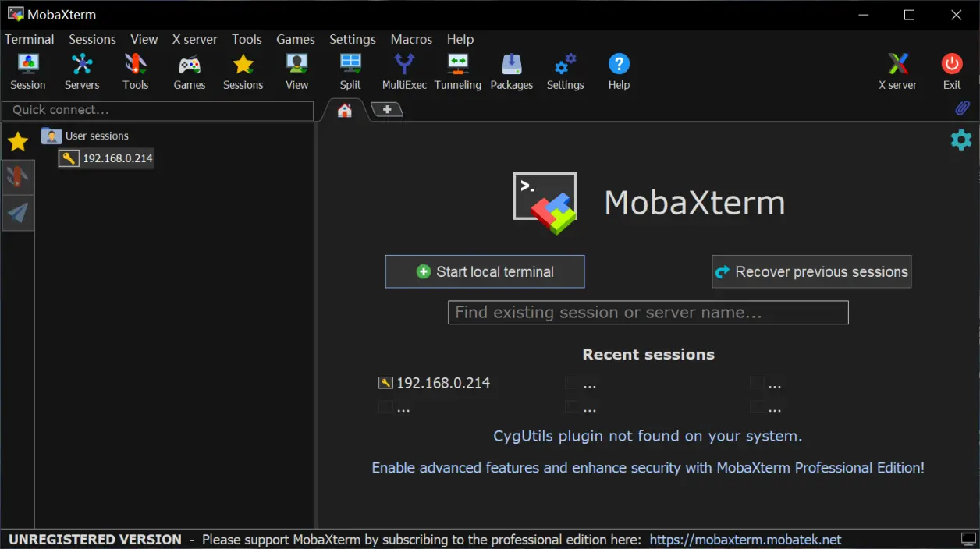Click the Recent sessions heading
980x549 pixels.
click(x=648, y=354)
